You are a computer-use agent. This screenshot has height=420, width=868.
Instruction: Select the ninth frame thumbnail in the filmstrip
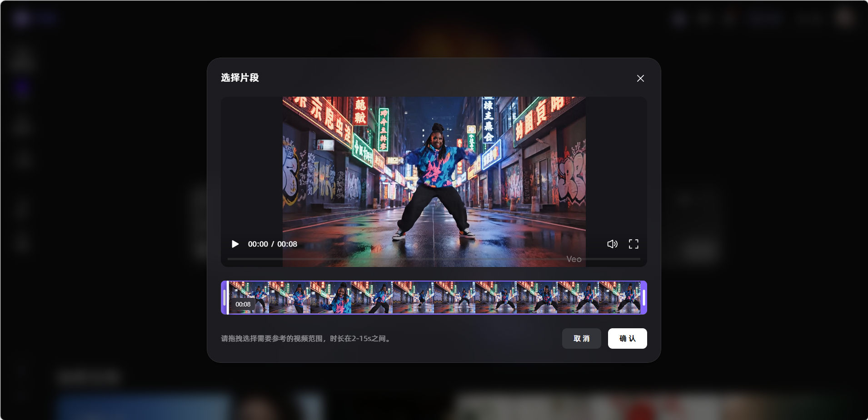coord(578,298)
